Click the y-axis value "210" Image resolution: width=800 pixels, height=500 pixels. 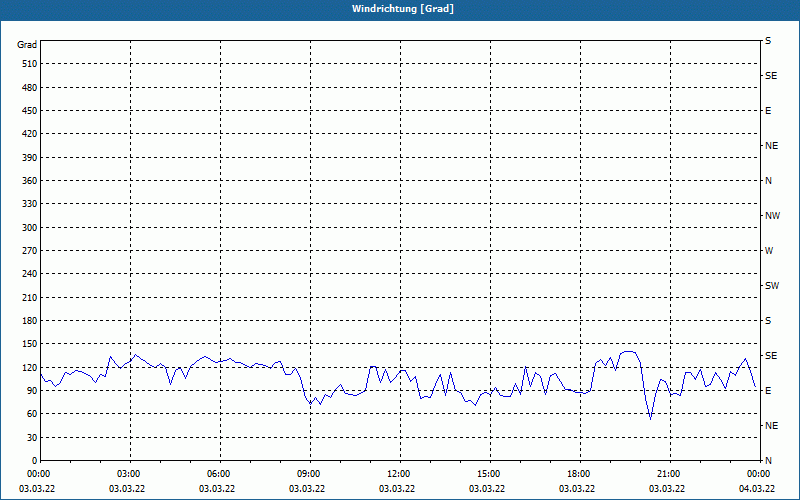click(30, 297)
